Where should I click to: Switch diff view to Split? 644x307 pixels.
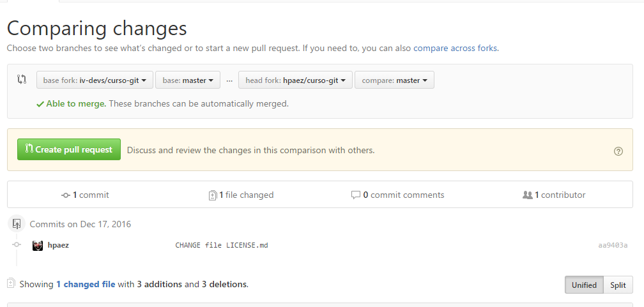click(618, 285)
